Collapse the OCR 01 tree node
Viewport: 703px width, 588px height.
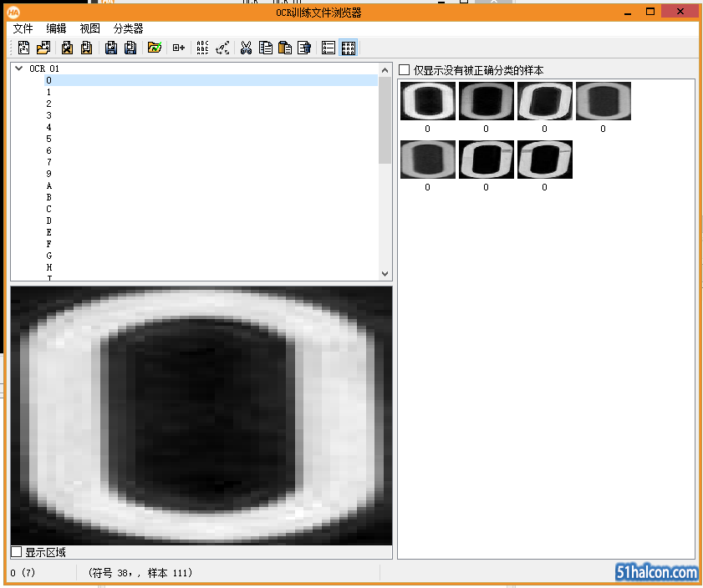click(x=19, y=68)
